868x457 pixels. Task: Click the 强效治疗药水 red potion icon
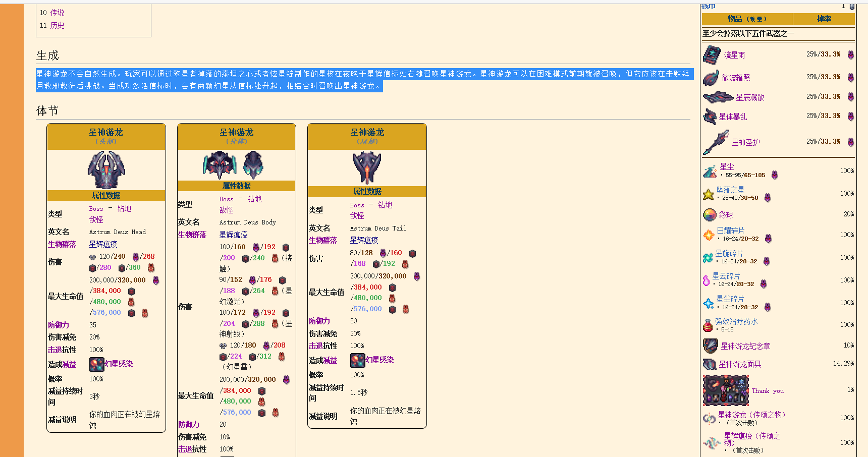coord(708,325)
